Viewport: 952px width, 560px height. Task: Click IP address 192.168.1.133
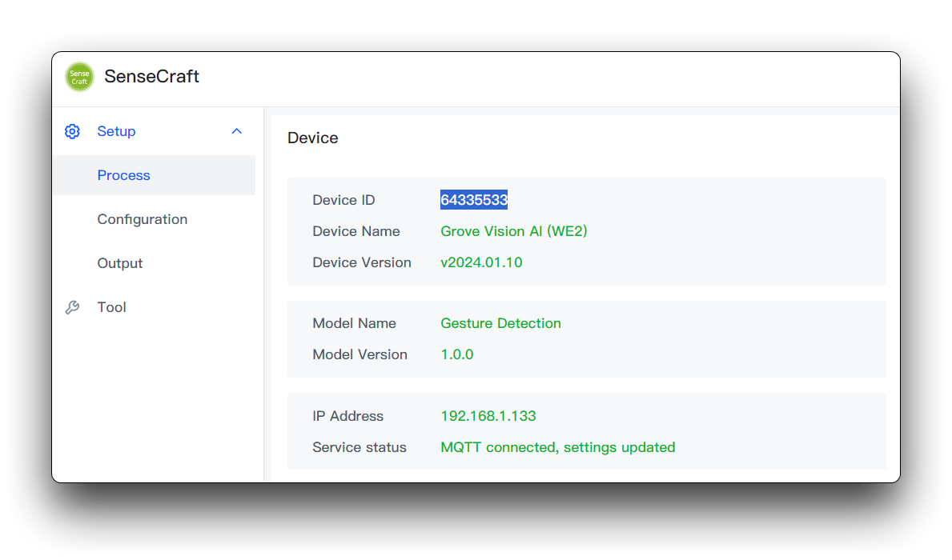[488, 416]
